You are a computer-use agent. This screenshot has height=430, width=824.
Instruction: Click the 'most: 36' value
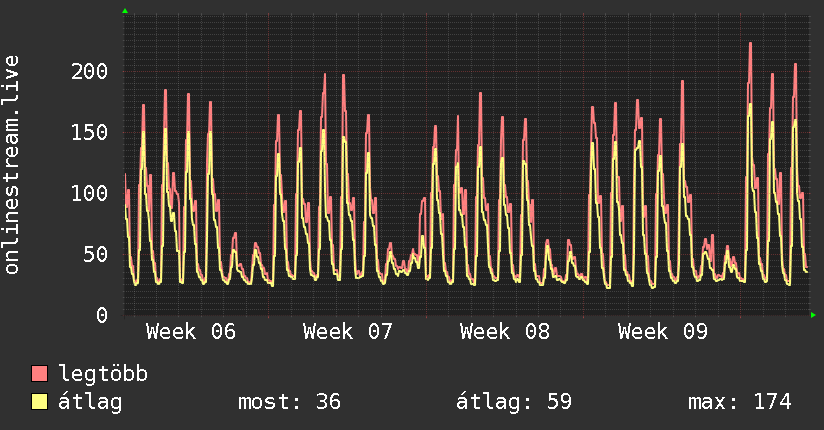coord(290,402)
